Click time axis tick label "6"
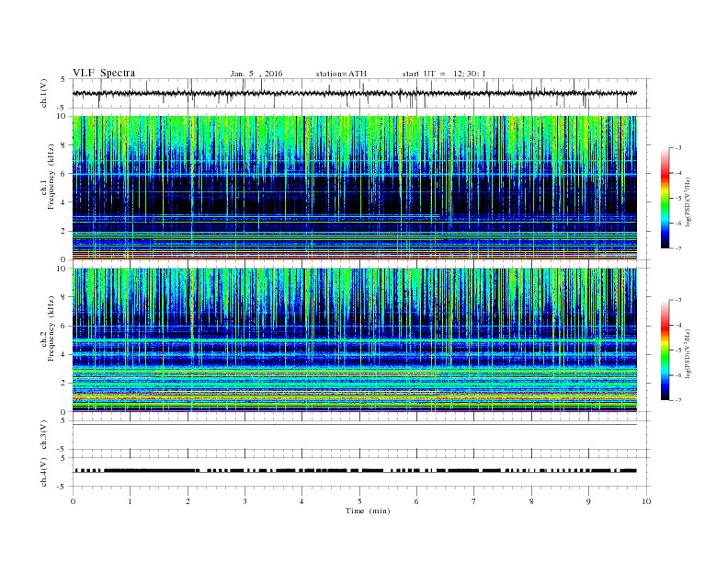Screen dimensions: 728x563 (x=416, y=501)
